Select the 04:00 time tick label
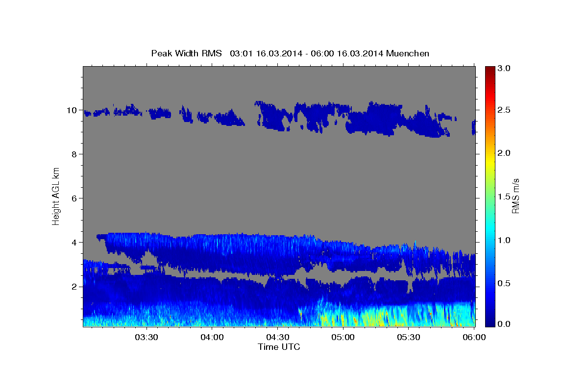Screen dimensions: 588x392 (x=212, y=337)
